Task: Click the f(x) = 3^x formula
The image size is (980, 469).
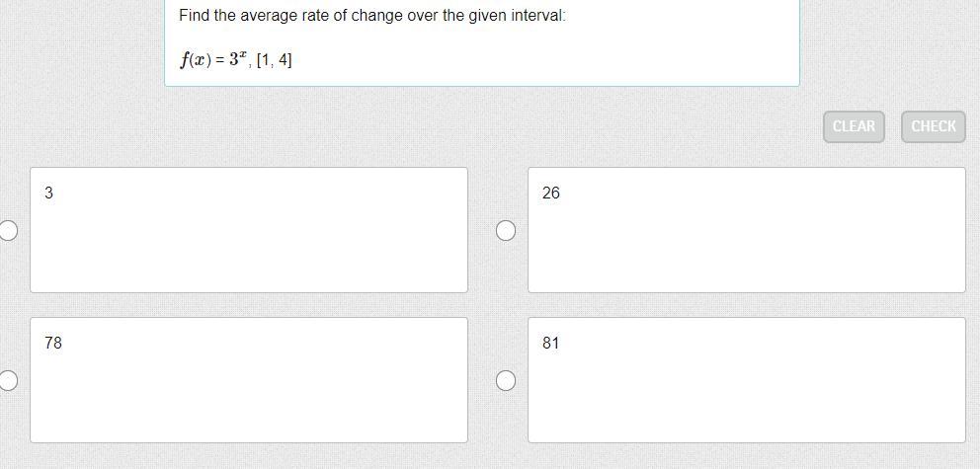Action: (x=212, y=59)
